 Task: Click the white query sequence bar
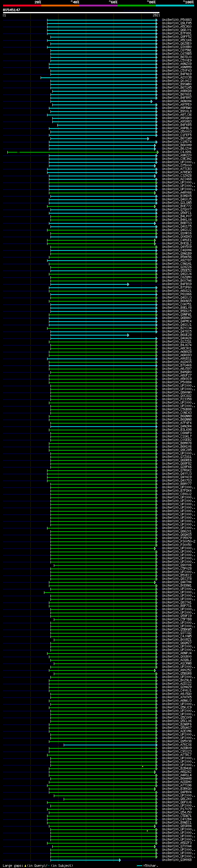pos(81,13)
